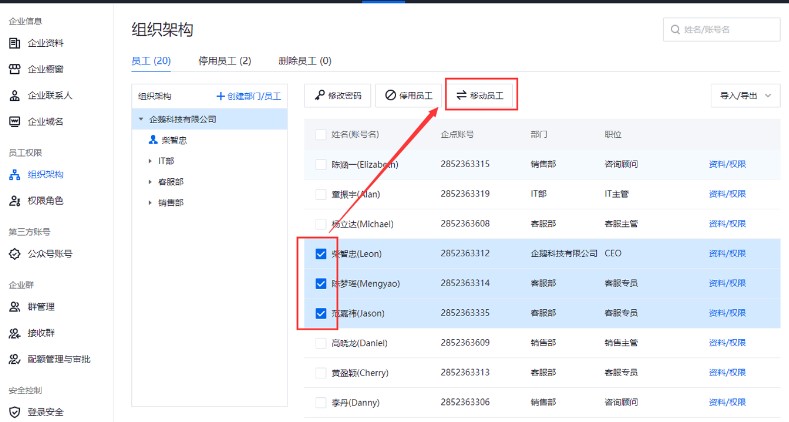
Task: Tick the checkbox for 陈靖一(Elizabeth)
Action: [x=321, y=164]
